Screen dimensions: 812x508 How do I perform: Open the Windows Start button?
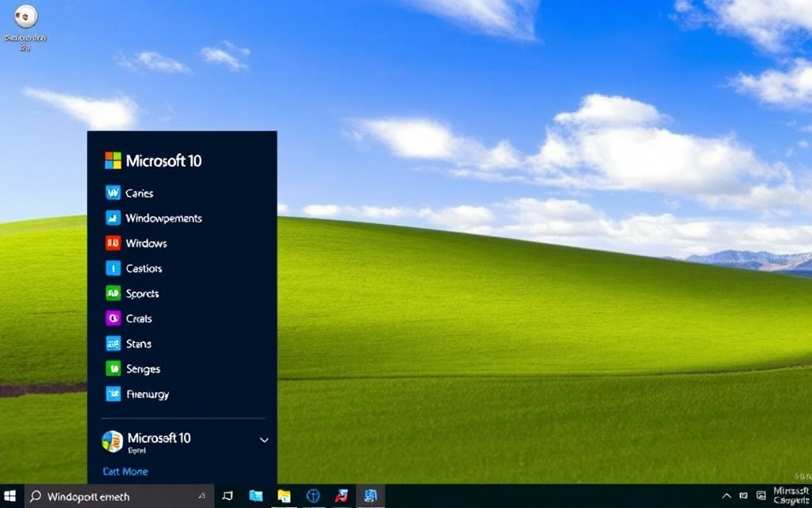click(x=10, y=496)
